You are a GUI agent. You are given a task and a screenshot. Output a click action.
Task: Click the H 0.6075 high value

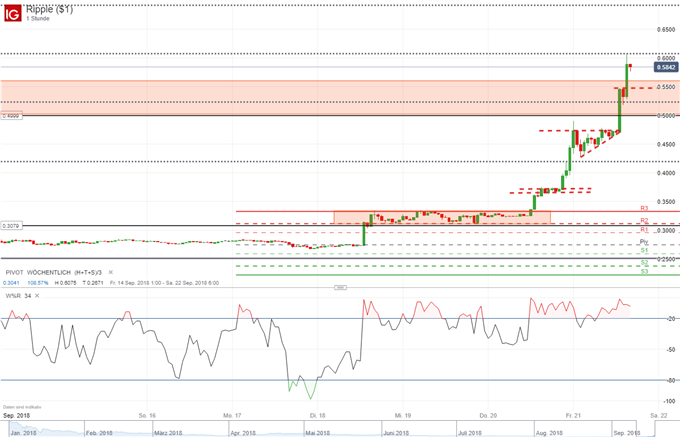coord(65,283)
